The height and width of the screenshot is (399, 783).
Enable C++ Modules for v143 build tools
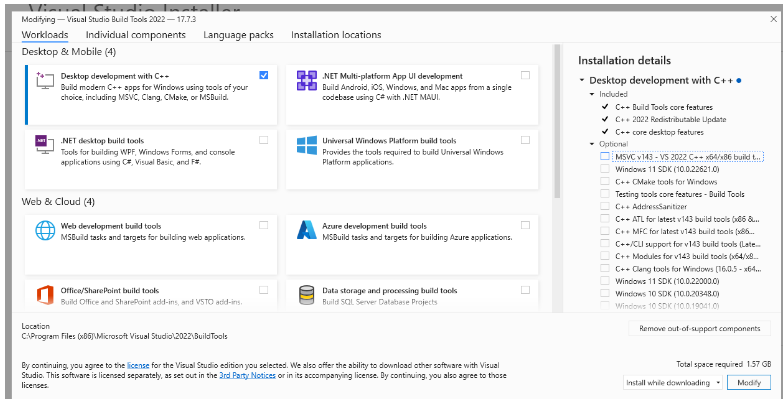(605, 256)
